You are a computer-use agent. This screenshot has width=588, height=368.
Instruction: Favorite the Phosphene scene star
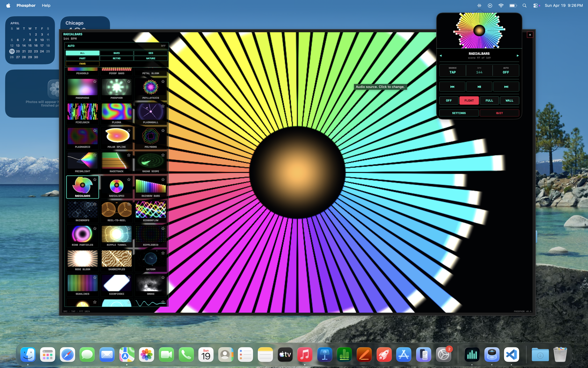[95, 82]
